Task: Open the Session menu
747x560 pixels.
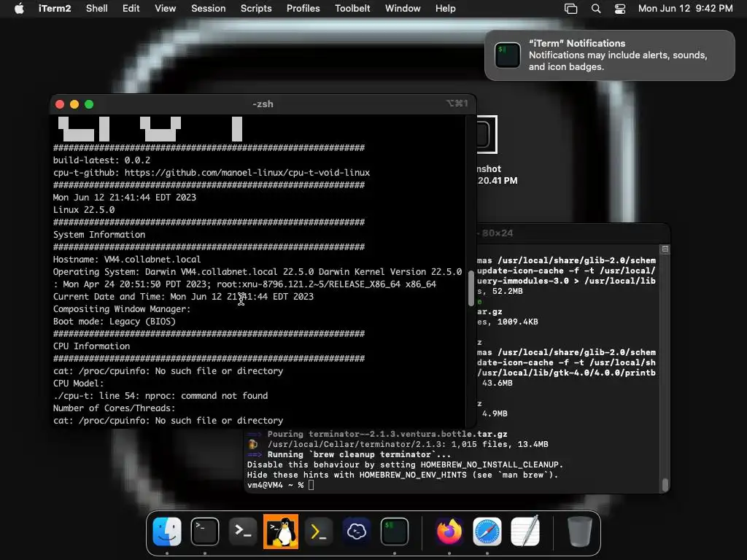Action: coord(209,9)
